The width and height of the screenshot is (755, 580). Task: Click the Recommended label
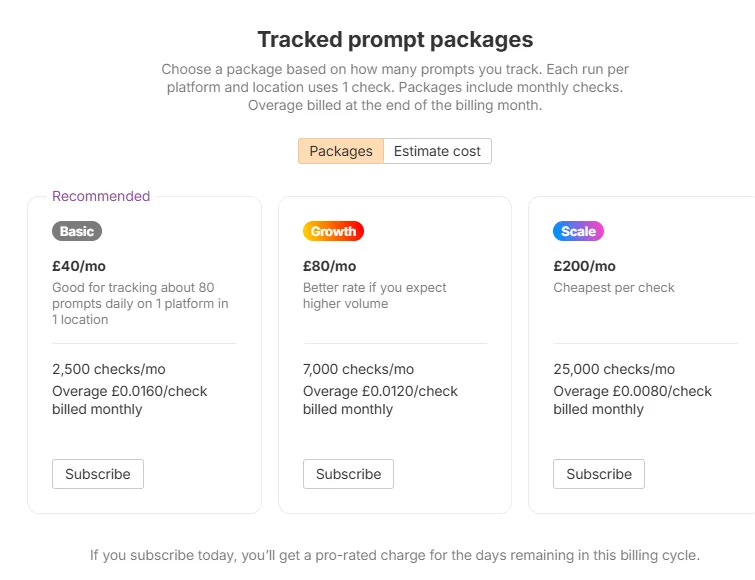pyautogui.click(x=101, y=196)
